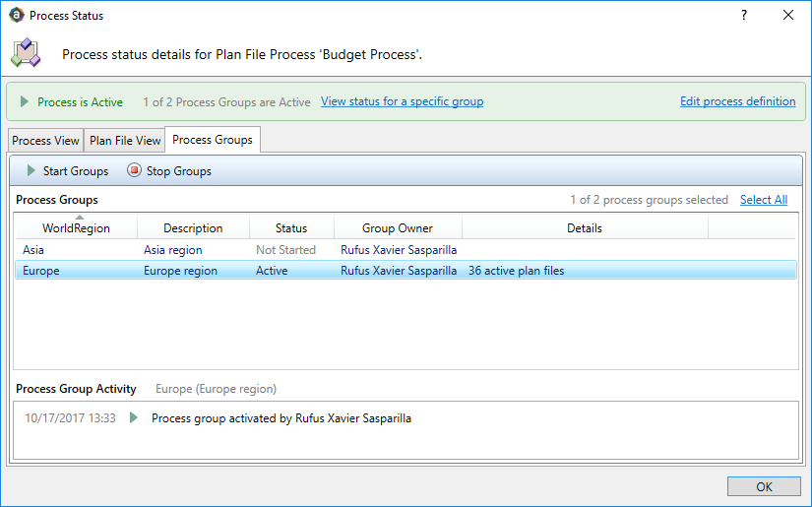Open the Help question mark button

744,16
